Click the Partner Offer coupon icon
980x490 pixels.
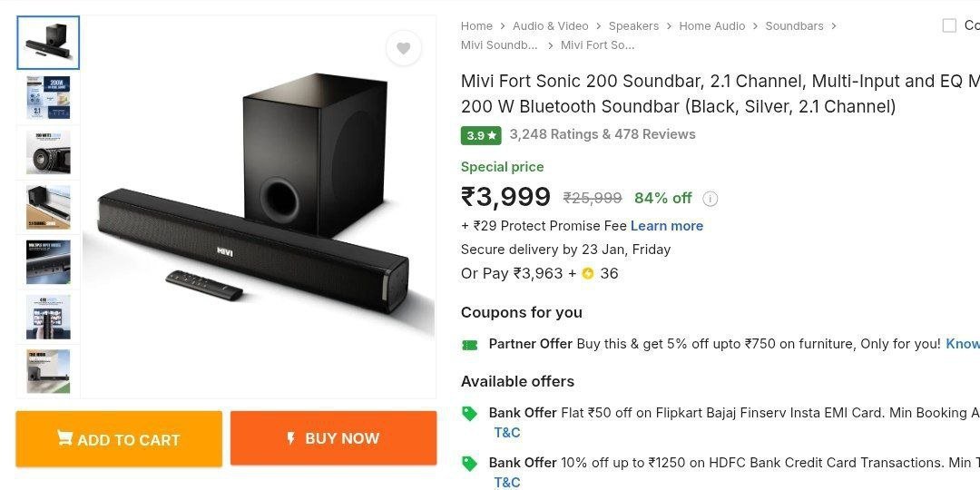[469, 345]
